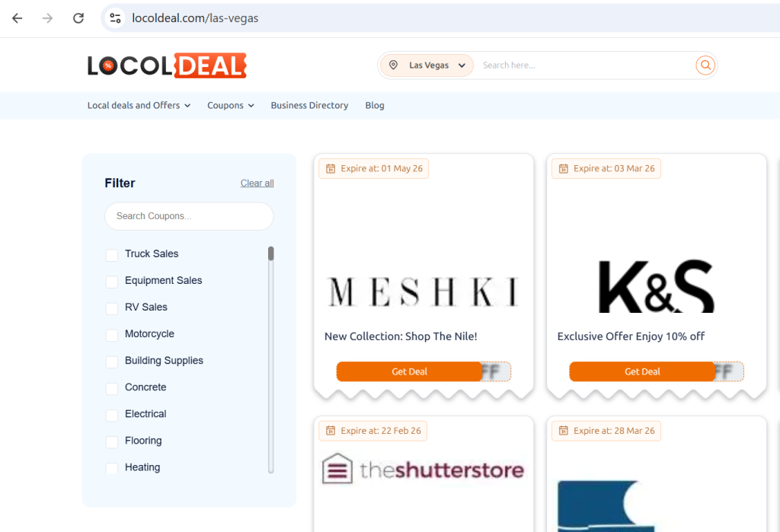Screen dimensions: 780x532
Task: Click The Shutter Store logo
Action: point(423,469)
